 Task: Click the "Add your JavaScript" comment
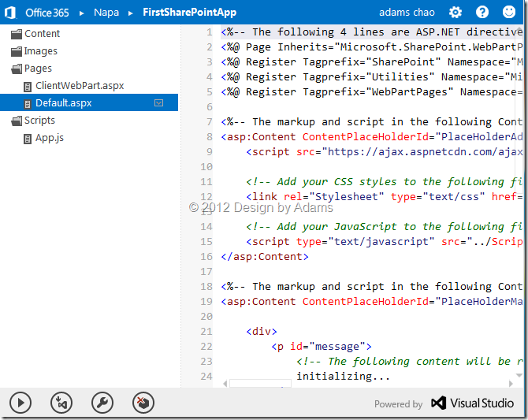[385, 227]
